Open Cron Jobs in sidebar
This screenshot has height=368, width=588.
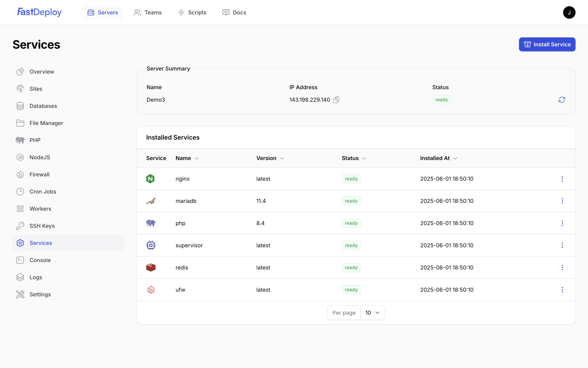(x=68, y=192)
